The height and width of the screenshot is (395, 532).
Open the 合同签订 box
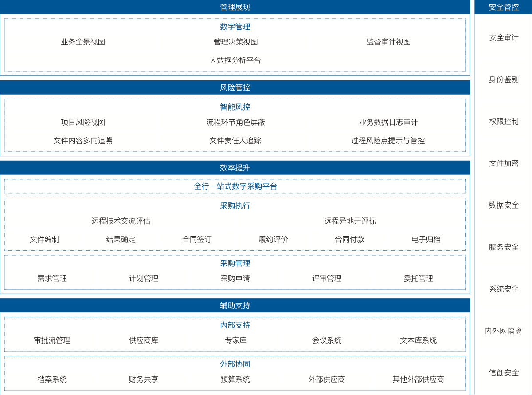point(197,240)
